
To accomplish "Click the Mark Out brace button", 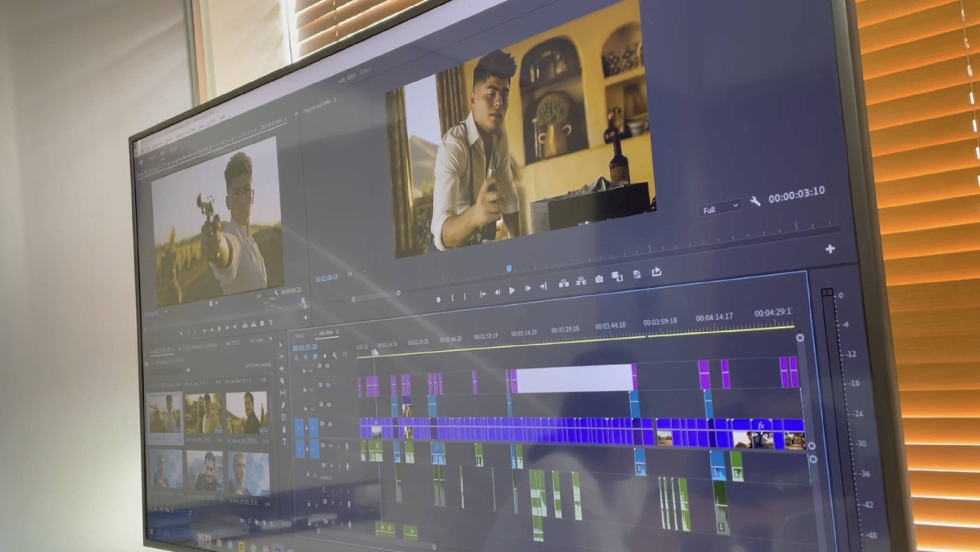I will click(x=465, y=296).
